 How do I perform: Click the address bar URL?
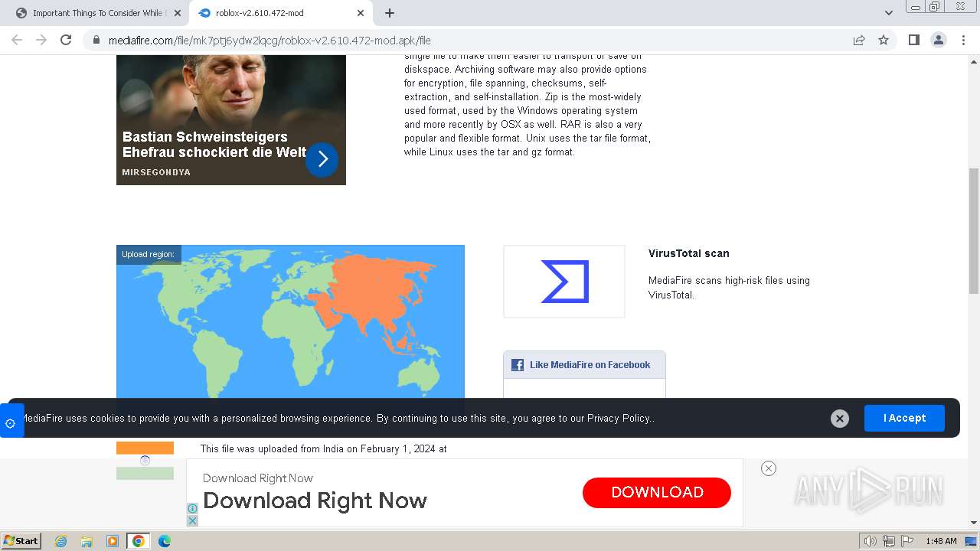point(269,41)
